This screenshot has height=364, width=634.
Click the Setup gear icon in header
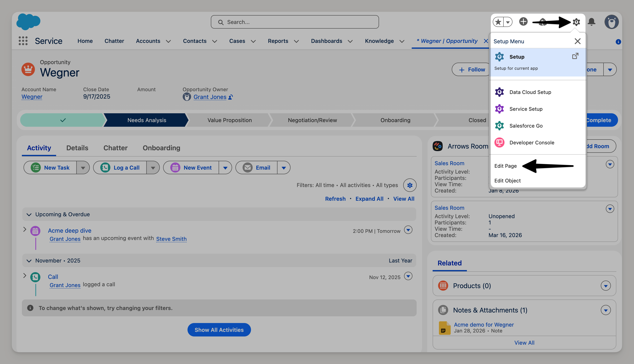click(576, 22)
